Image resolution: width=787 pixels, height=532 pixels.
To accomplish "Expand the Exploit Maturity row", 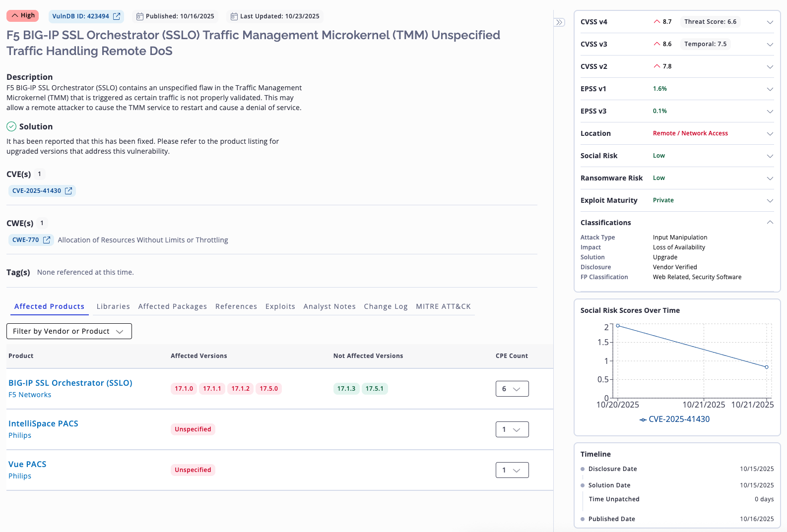I will 770,200.
